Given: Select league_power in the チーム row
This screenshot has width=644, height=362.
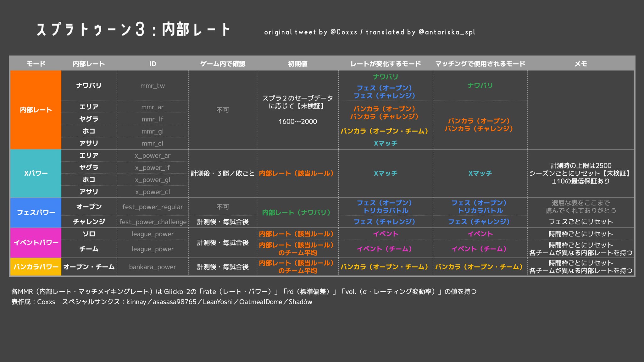Looking at the screenshot, I should 153,249.
